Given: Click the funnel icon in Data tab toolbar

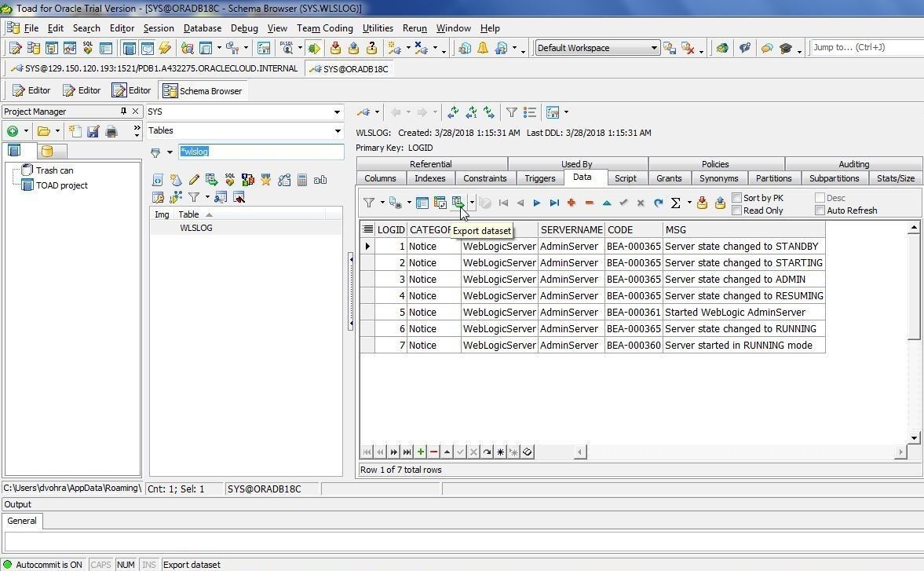Looking at the screenshot, I should click(369, 203).
